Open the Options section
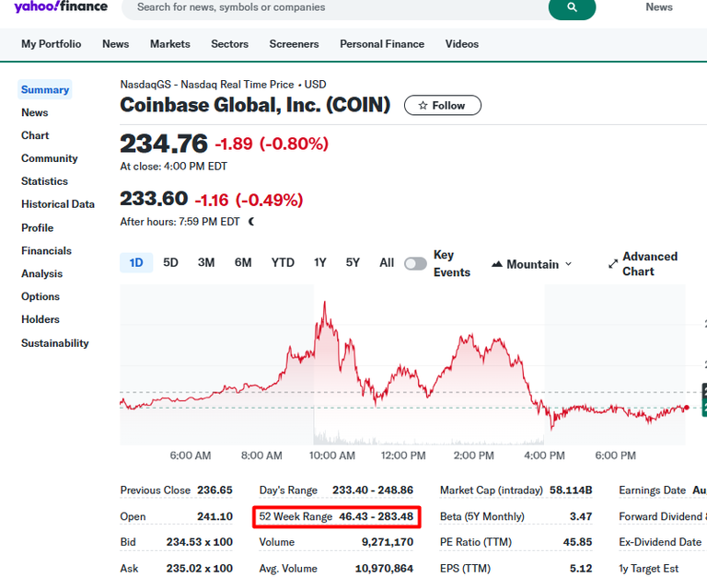The height and width of the screenshot is (588, 707). [41, 296]
